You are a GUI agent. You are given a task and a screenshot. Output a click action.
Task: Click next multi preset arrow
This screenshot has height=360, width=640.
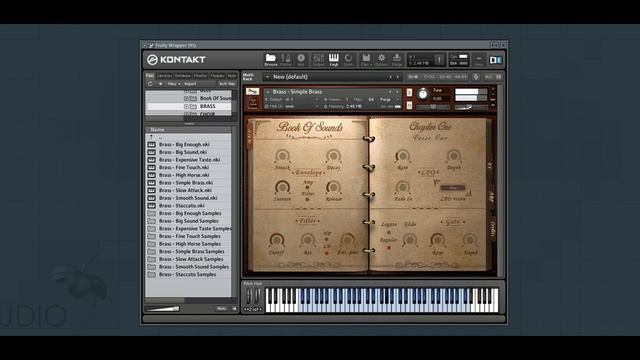tap(398, 77)
